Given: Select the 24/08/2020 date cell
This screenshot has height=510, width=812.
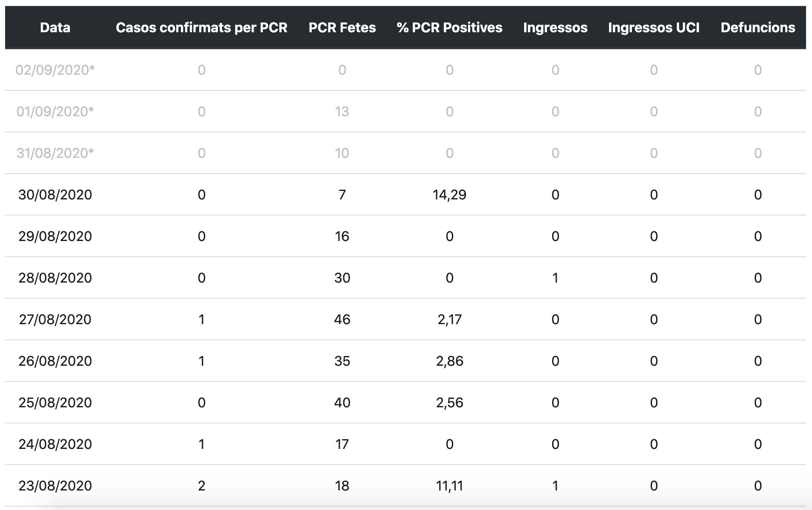Looking at the screenshot, I should [55, 444].
